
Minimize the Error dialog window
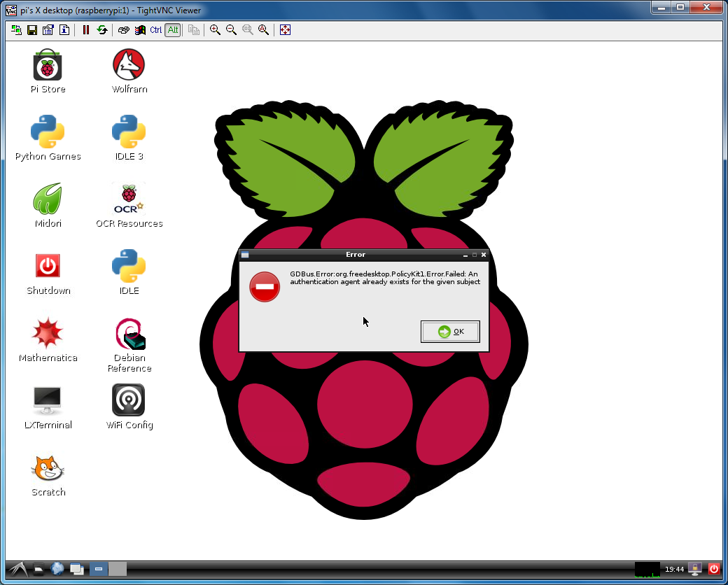(465, 255)
